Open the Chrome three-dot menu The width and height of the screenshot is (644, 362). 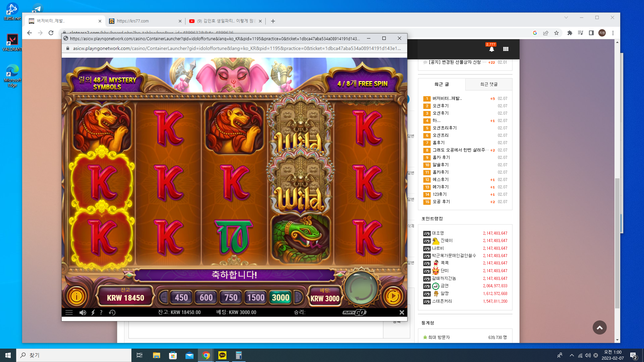613,33
